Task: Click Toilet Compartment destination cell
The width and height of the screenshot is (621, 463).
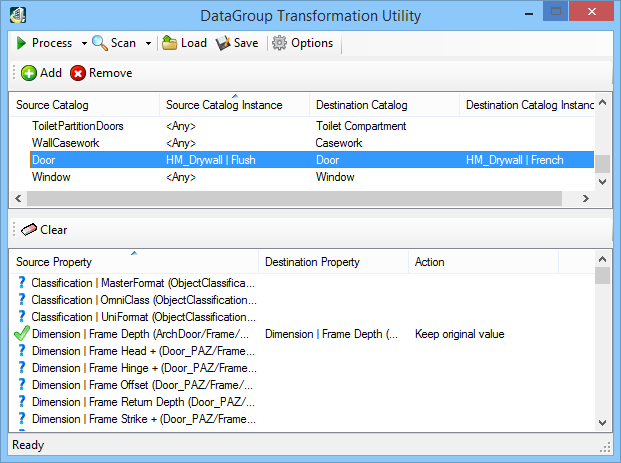Action: [361, 126]
